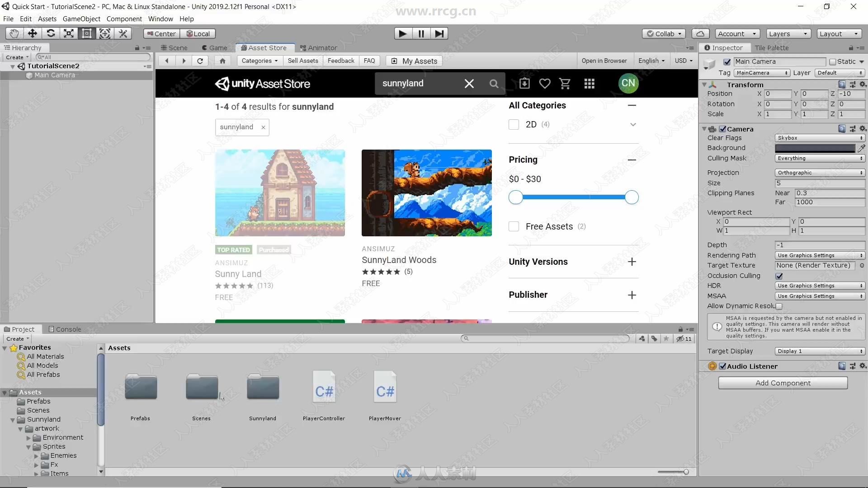Toggle Occlusion Culling checkbox
This screenshot has height=488, width=868.
click(779, 276)
